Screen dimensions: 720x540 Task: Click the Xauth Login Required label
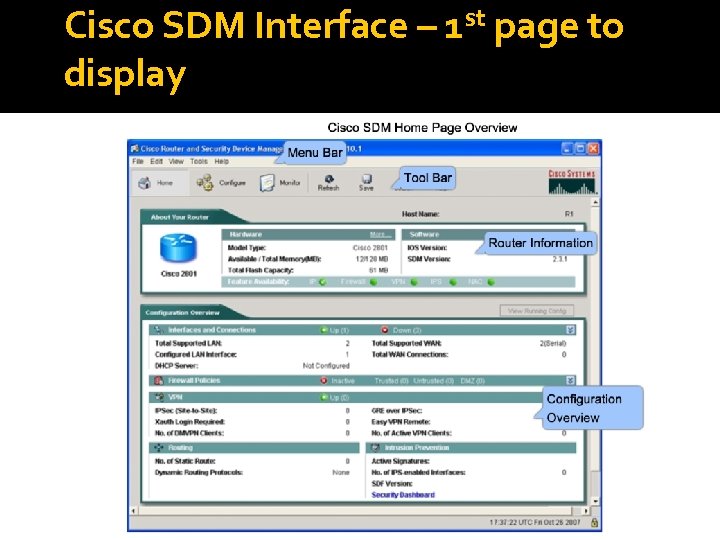coord(190,422)
